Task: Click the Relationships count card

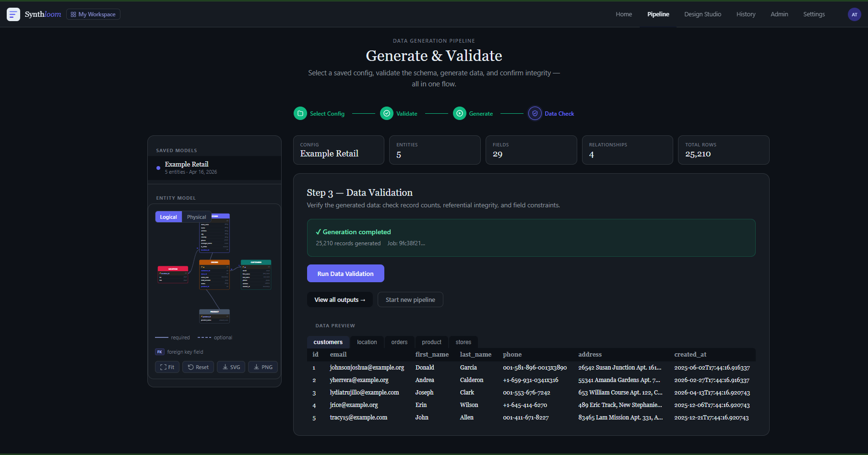Action: (628, 150)
